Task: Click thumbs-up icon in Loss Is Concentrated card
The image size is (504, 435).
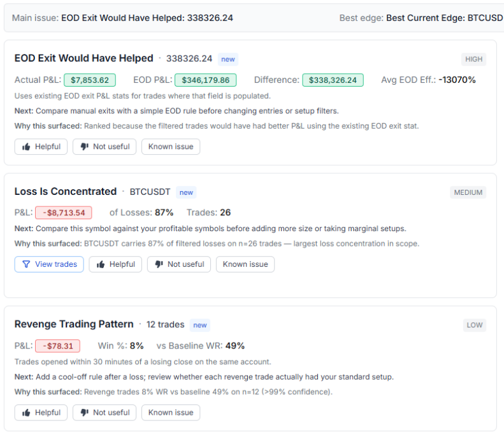Action: [101, 264]
